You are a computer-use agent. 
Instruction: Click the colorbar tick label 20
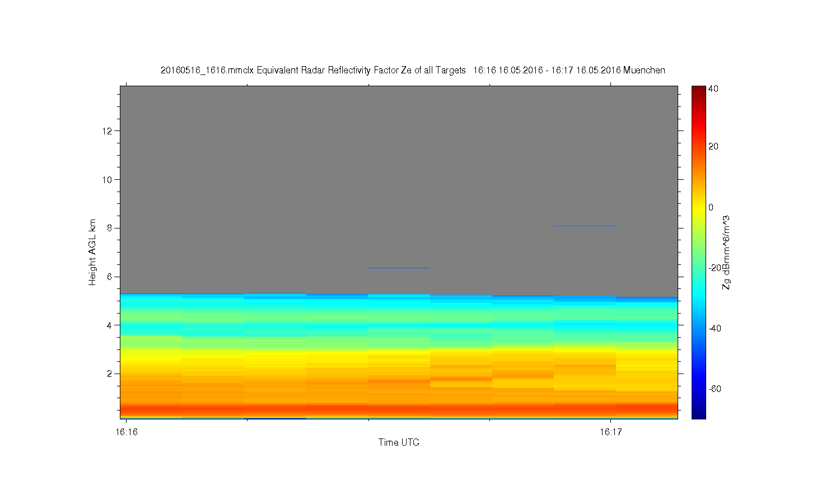713,147
